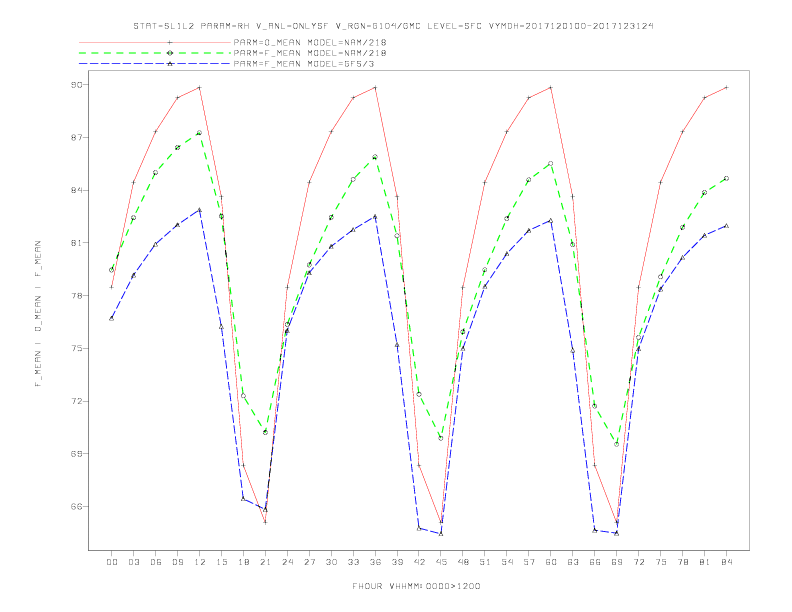The width and height of the screenshot is (792, 612).
Task: Click x-axis tick label 81
Action: click(705, 562)
